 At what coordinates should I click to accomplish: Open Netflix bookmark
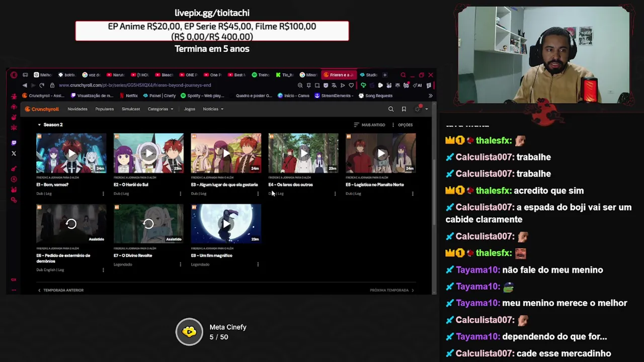click(129, 96)
